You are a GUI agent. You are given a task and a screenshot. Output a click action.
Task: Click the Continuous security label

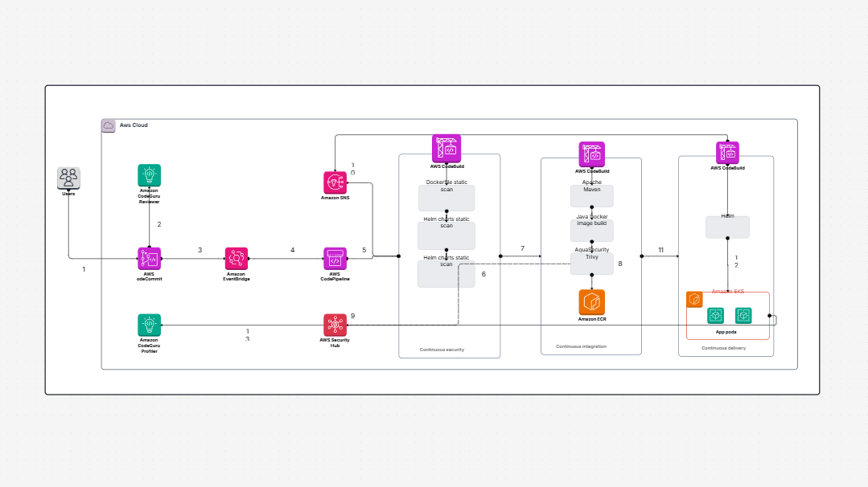(x=442, y=350)
